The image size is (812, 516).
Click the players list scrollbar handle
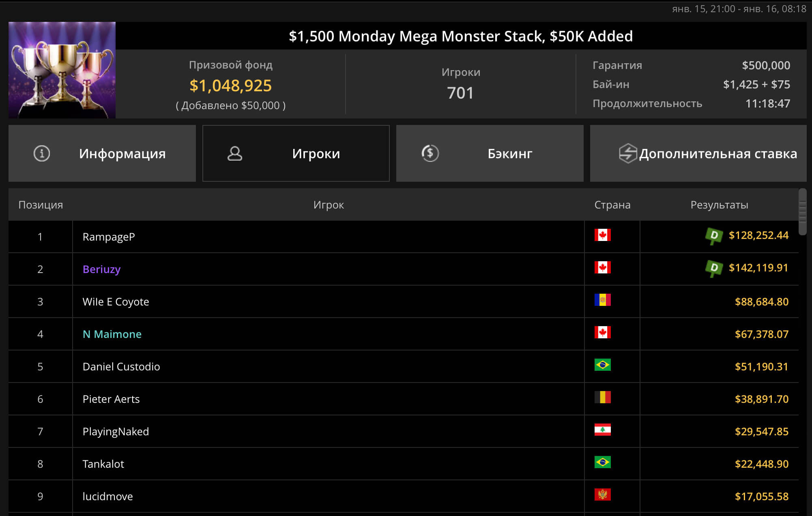tap(802, 211)
